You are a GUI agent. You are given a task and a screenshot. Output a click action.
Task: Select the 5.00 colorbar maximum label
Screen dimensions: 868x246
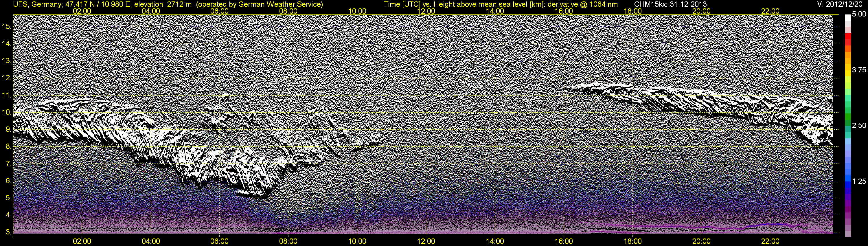pos(859,14)
